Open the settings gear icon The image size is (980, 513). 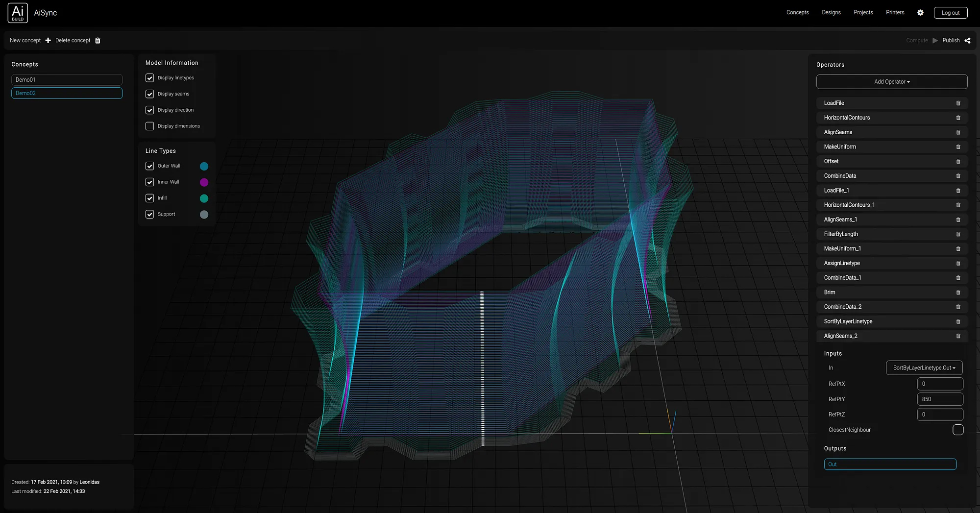[920, 13]
